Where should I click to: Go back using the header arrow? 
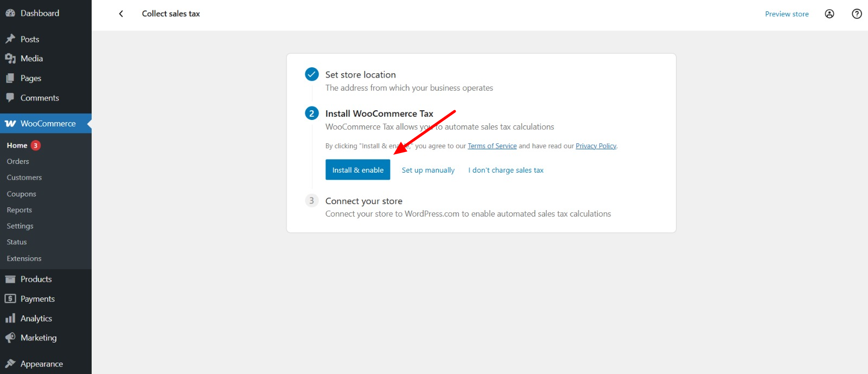(121, 14)
